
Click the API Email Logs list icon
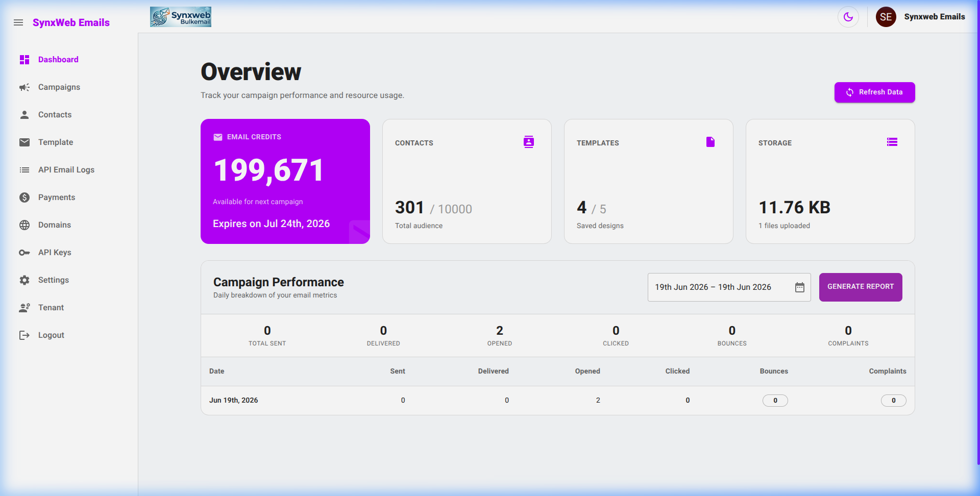pos(24,170)
